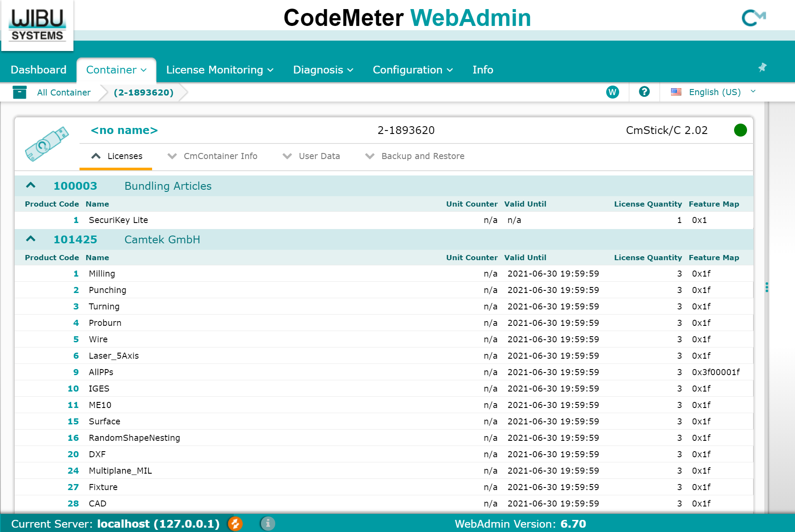The height and width of the screenshot is (532, 795).
Task: Click the <no name> container name
Action: click(x=124, y=130)
